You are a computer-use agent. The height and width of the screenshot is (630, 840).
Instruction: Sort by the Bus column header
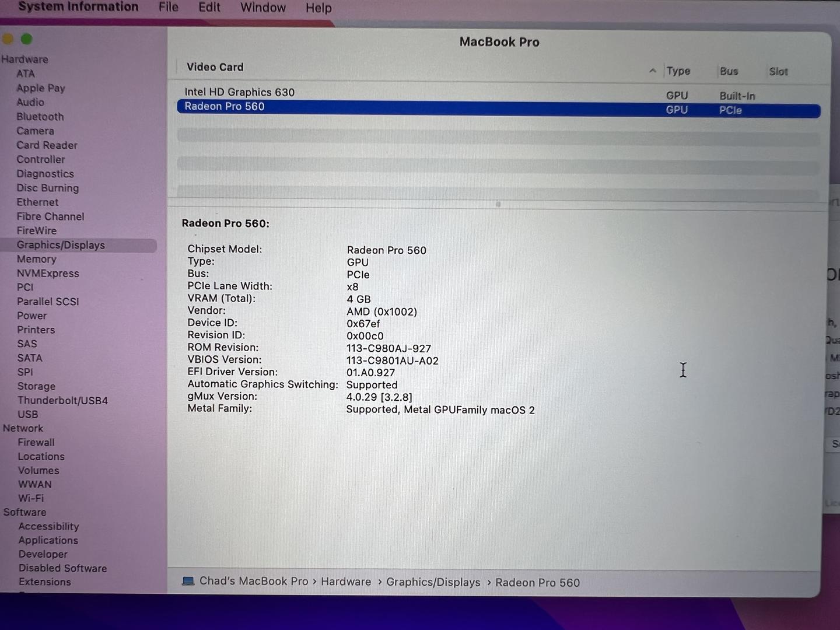(x=729, y=71)
